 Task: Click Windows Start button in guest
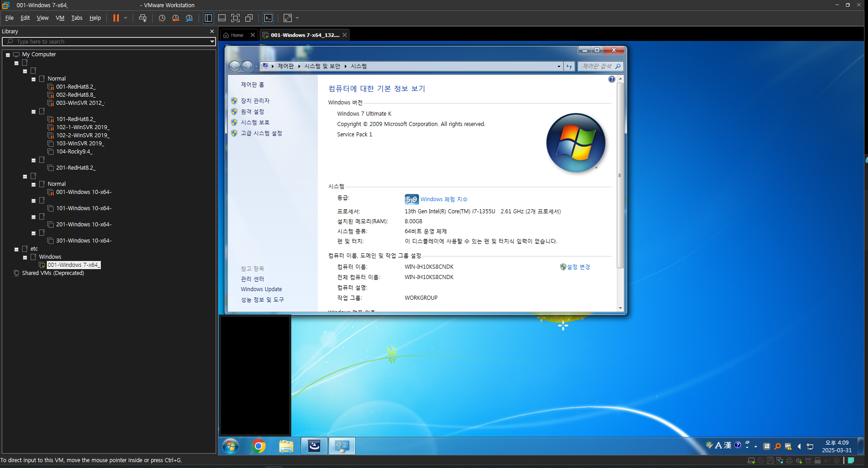point(231,446)
